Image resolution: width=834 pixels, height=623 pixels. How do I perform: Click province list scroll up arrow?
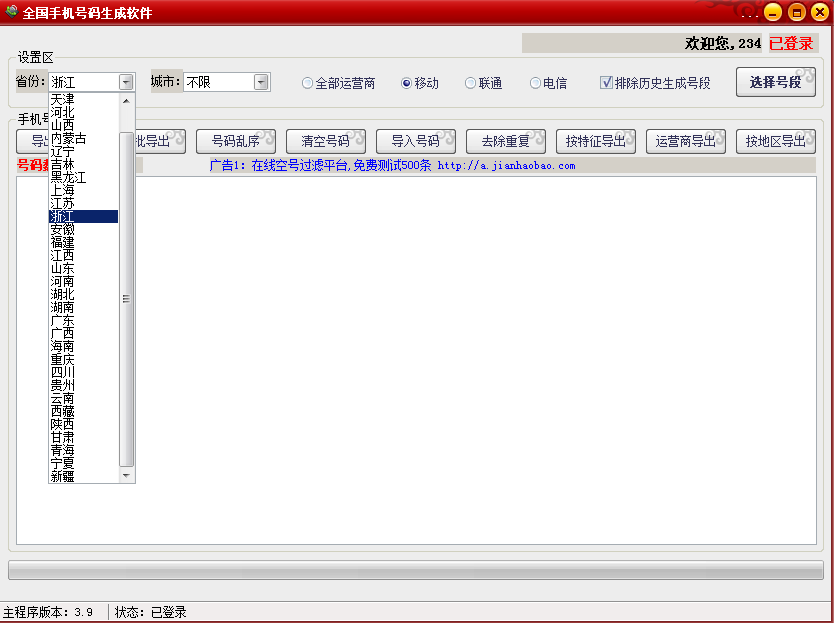point(126,101)
